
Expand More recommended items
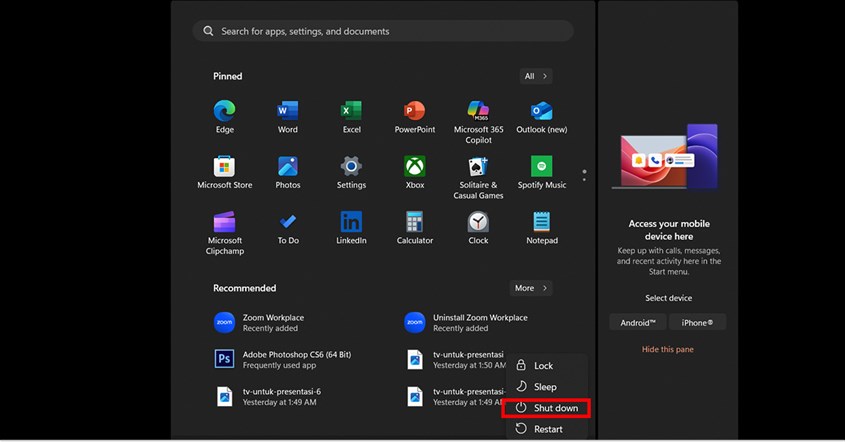point(531,288)
